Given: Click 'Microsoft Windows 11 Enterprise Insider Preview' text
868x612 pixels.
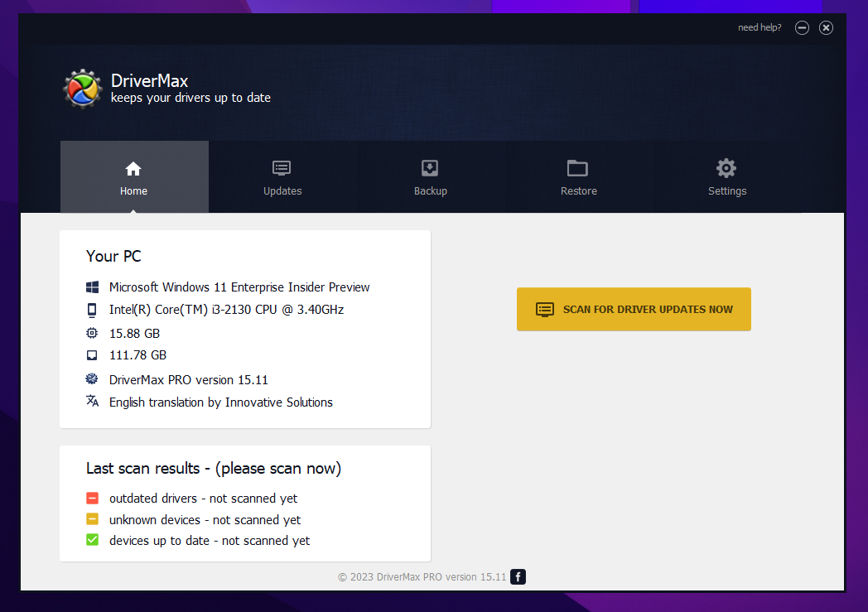Looking at the screenshot, I should point(239,287).
